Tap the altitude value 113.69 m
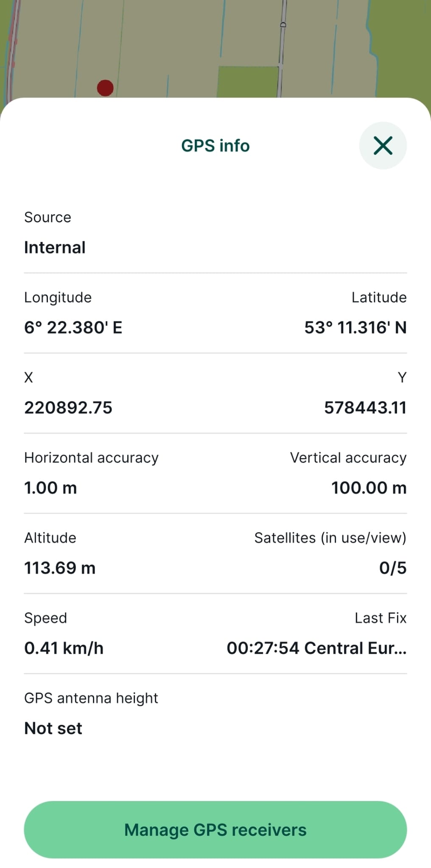431x868 pixels. click(60, 568)
